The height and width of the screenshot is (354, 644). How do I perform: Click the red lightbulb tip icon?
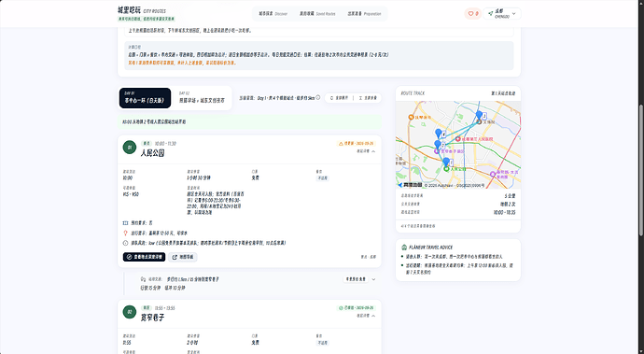coord(125,234)
